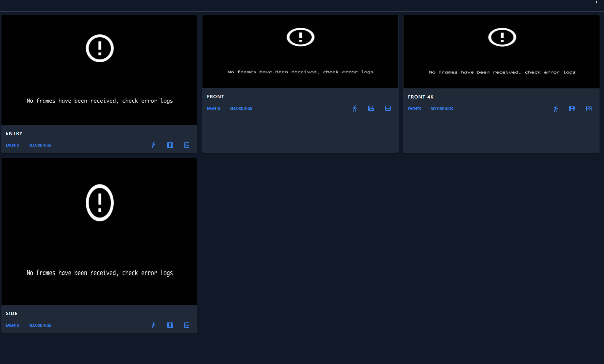Toggle recordings for the SIDE camera

click(170, 325)
